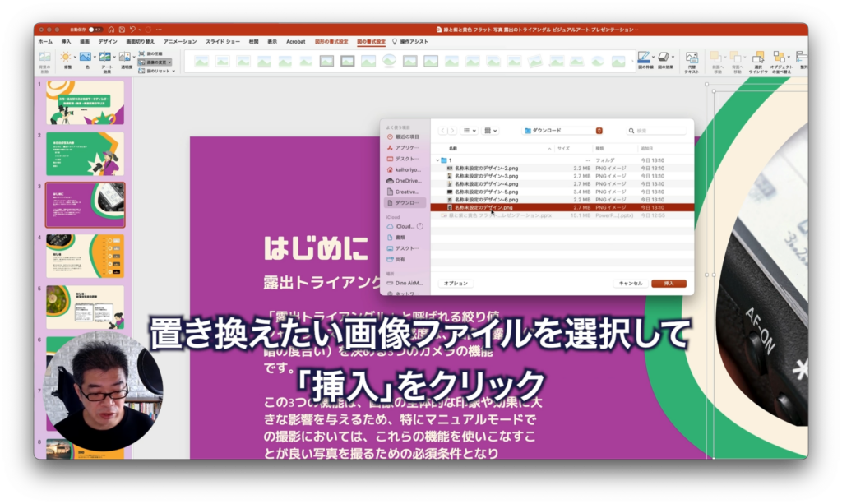The width and height of the screenshot is (842, 504).
Task: Click the 検索 search field
Action: (659, 131)
